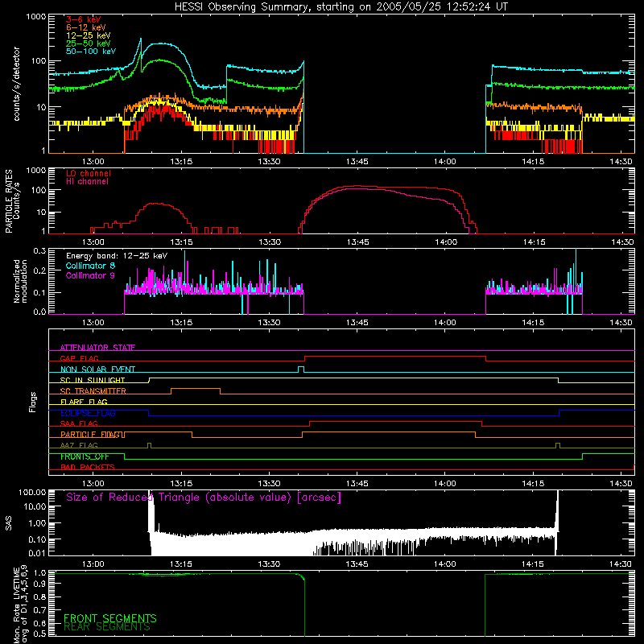This screenshot has width=644, height=644.
Task: Click the SAA FLAG label
Action: pyautogui.click(x=79, y=423)
